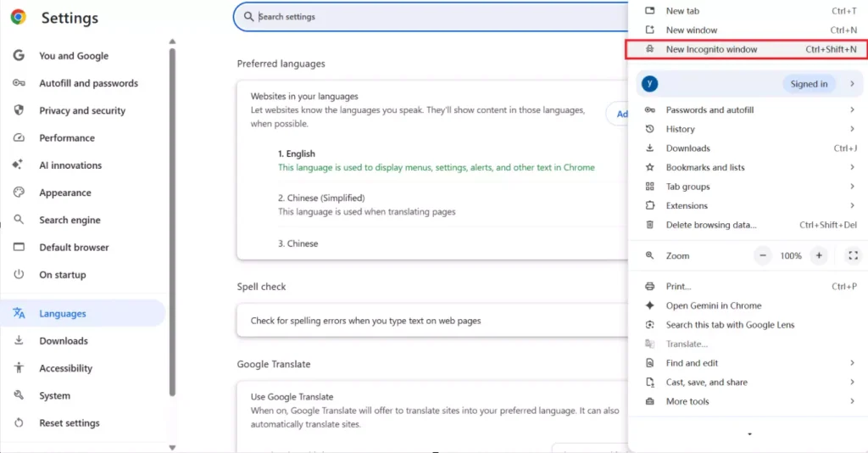The height and width of the screenshot is (453, 868).
Task: Select the Performance gauge icon
Action: pyautogui.click(x=19, y=137)
